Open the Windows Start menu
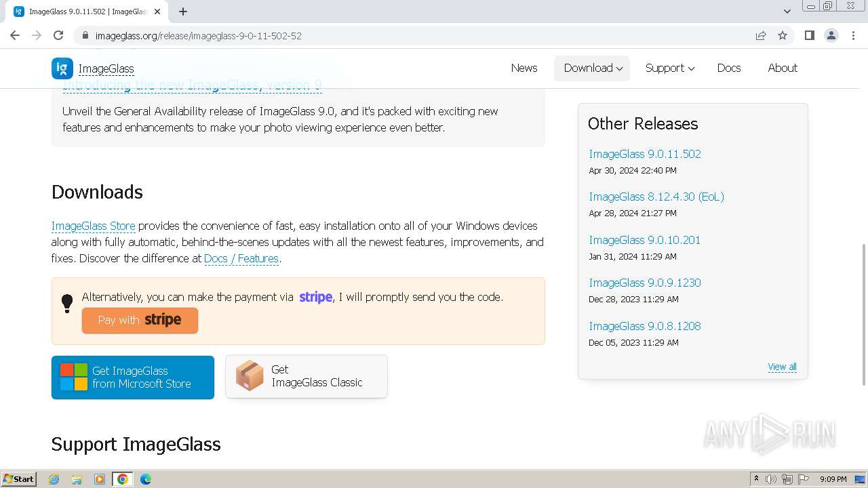868x488 pixels. pos(18,479)
